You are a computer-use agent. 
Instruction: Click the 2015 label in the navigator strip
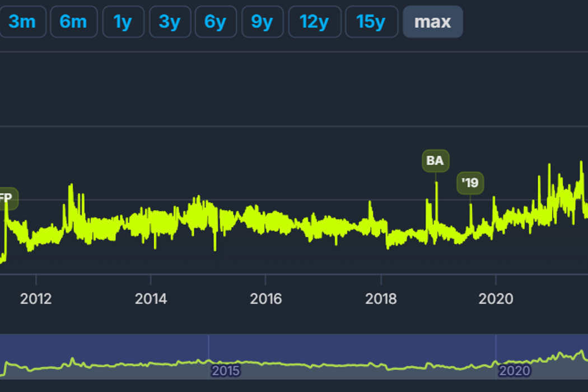[225, 371]
